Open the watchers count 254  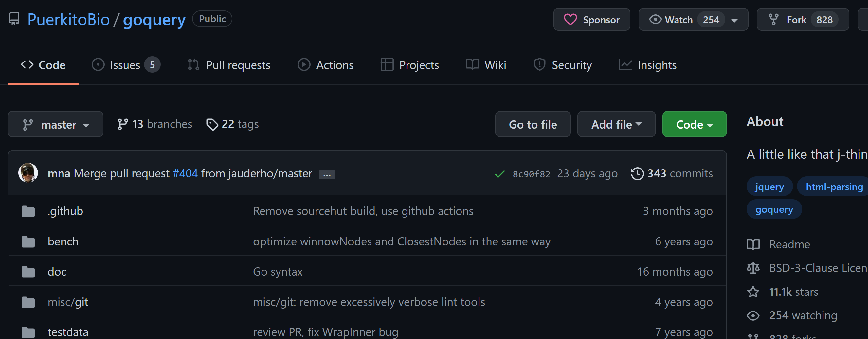[x=711, y=20]
